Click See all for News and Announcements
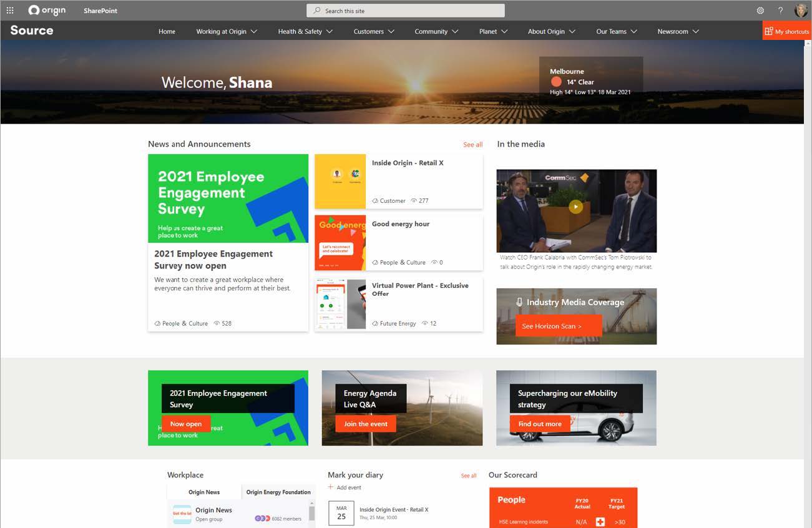 point(472,144)
